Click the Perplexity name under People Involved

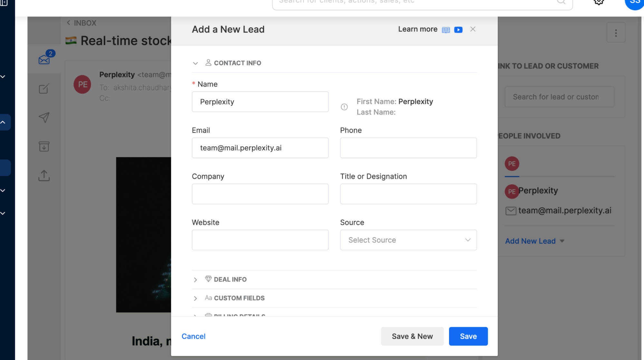tap(538, 190)
